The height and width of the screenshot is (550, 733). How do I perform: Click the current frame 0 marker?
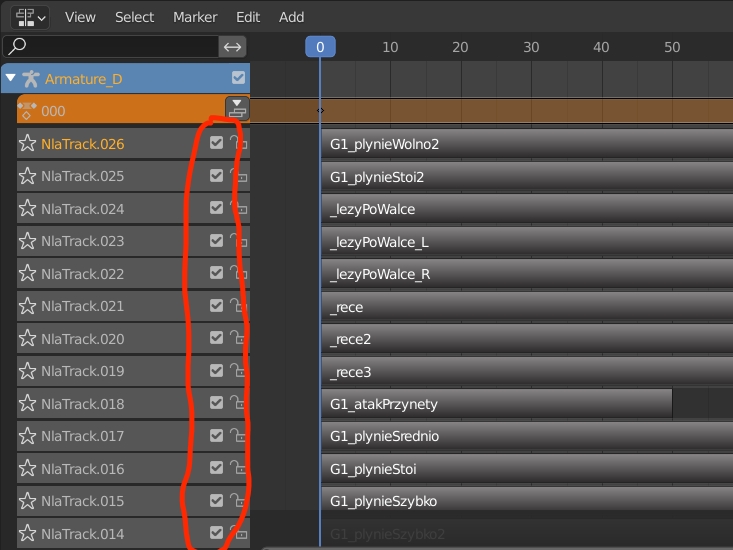coord(320,47)
